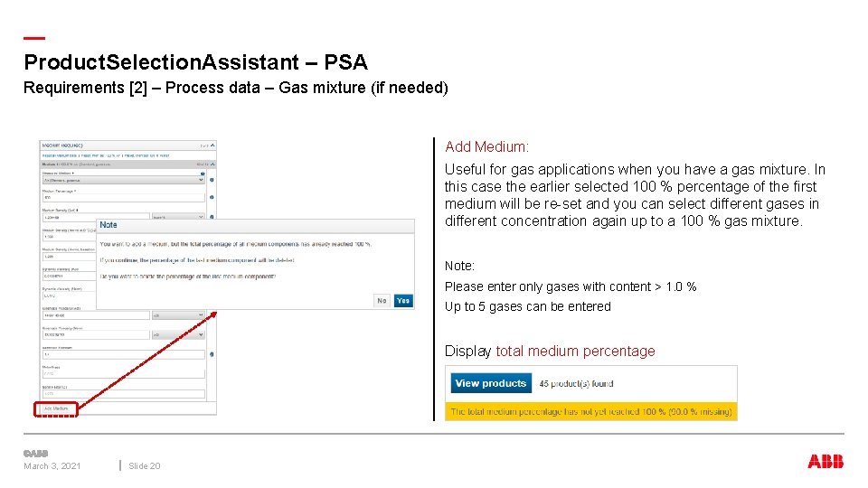Screen dimensions: 868x488
Task: Click info icon beside the Isentropic Exponent field
Action: click(212, 354)
